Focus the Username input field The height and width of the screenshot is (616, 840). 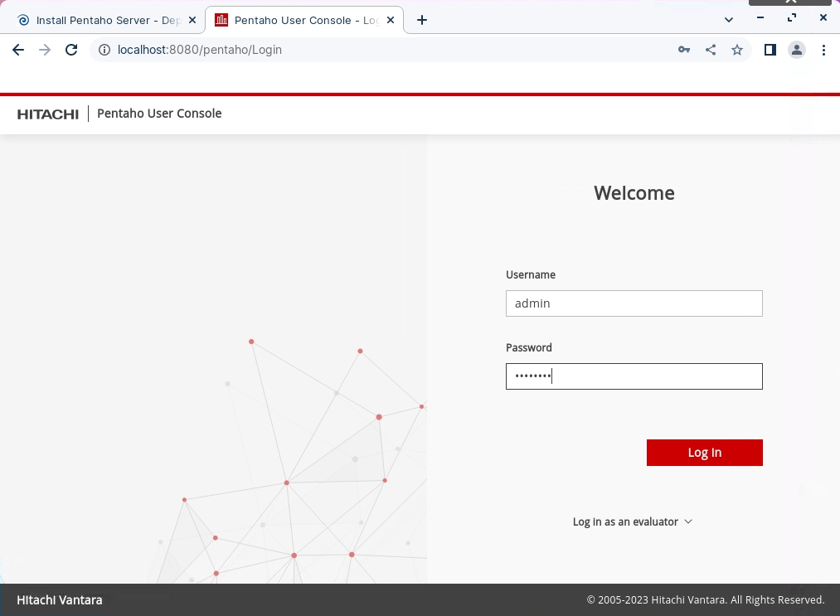pos(634,303)
